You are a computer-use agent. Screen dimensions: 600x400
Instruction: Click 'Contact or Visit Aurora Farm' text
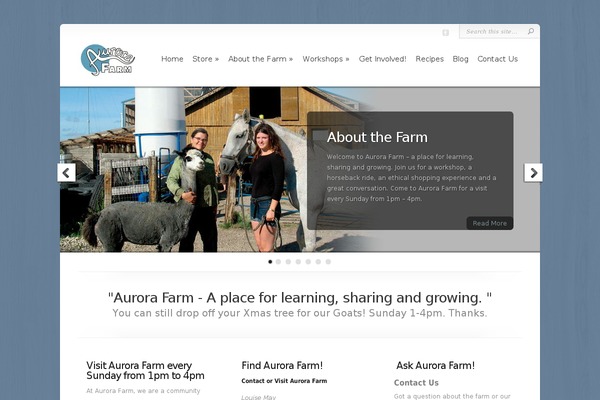(x=284, y=381)
